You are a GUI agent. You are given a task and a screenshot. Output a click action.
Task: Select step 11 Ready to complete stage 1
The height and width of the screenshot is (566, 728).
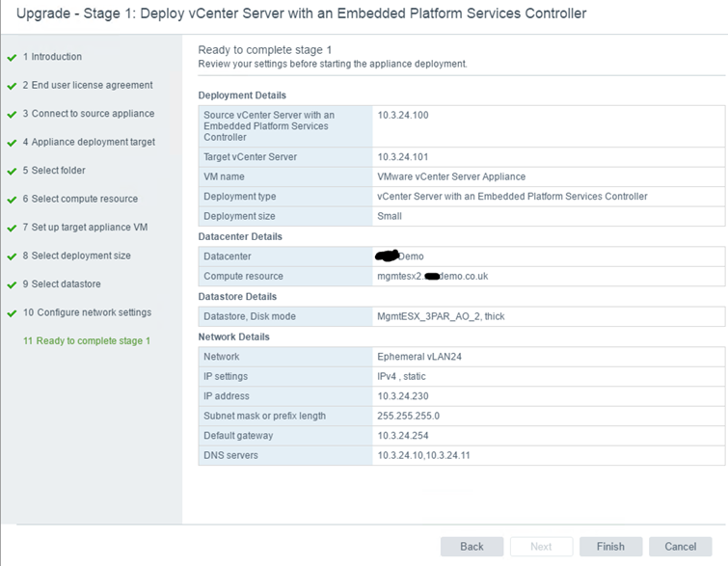87,340
